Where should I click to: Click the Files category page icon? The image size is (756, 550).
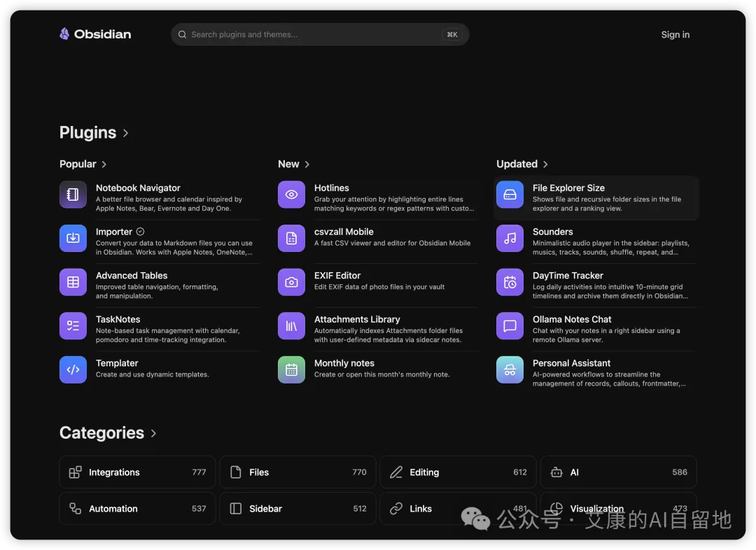pyautogui.click(x=236, y=472)
